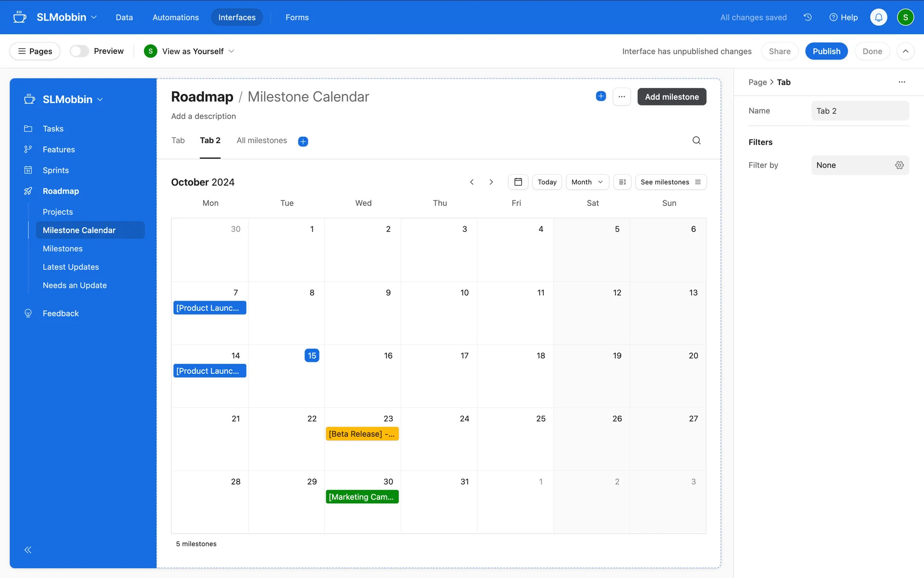This screenshot has width=924, height=578.
Task: Open the Automations menu
Action: 175,17
